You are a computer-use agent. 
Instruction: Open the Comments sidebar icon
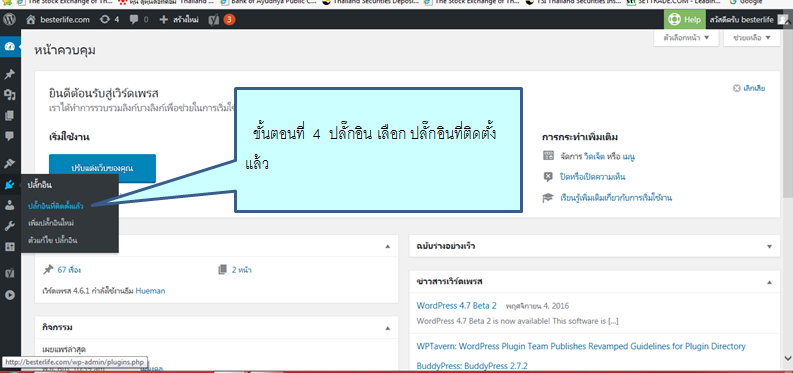pos(10,136)
